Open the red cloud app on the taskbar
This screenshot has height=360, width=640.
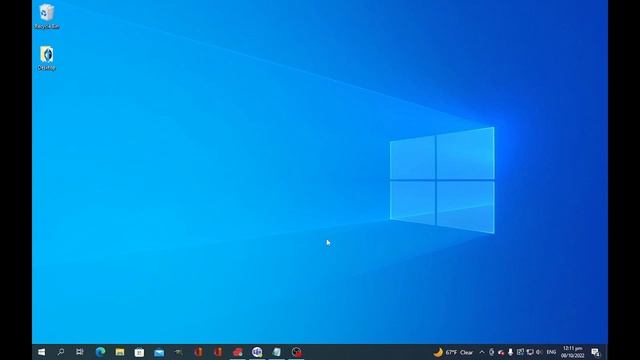click(x=238, y=352)
